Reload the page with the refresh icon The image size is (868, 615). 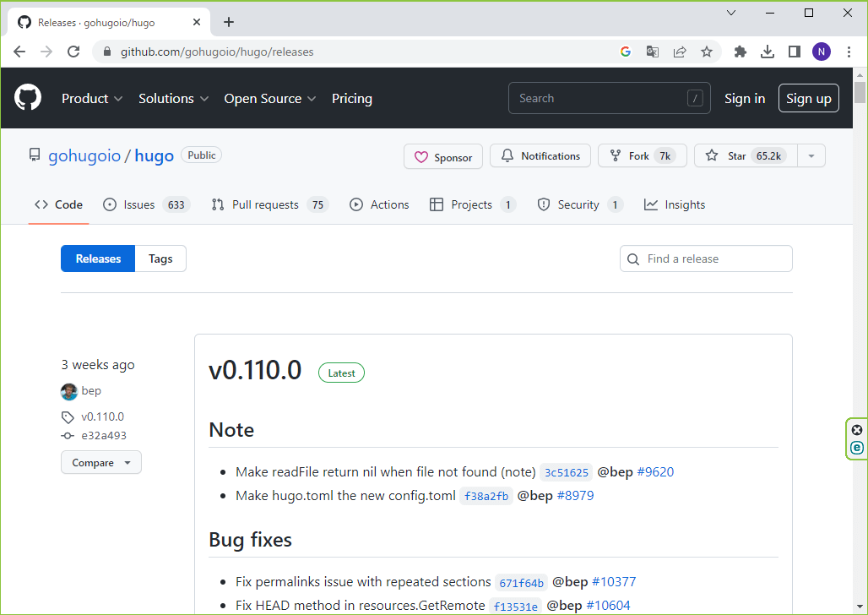[x=73, y=52]
